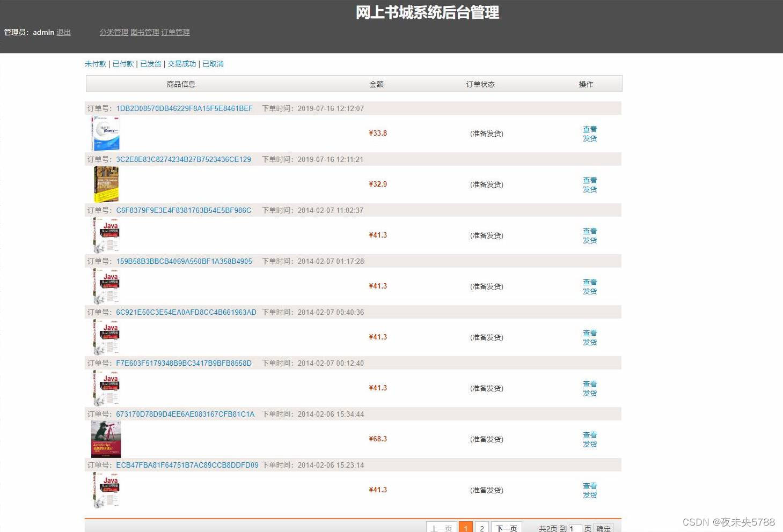Viewport: 783px width, 532px height.
Task: Go to the next page with 下一页
Action: 507,528
